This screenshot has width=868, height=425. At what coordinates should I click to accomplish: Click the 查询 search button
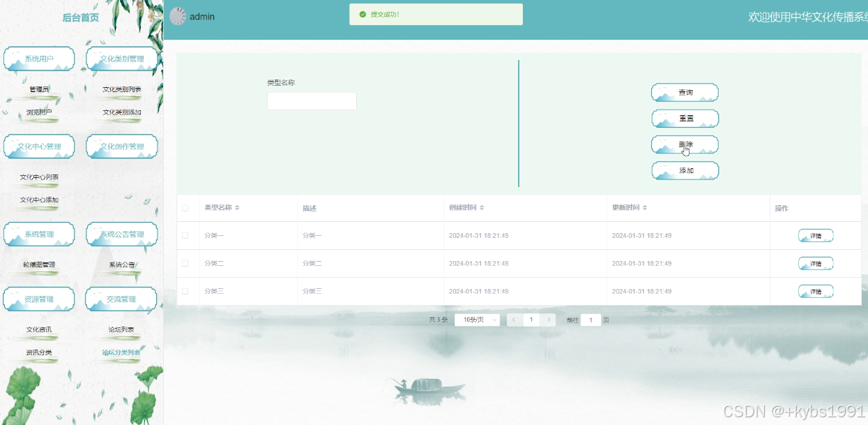coord(685,92)
